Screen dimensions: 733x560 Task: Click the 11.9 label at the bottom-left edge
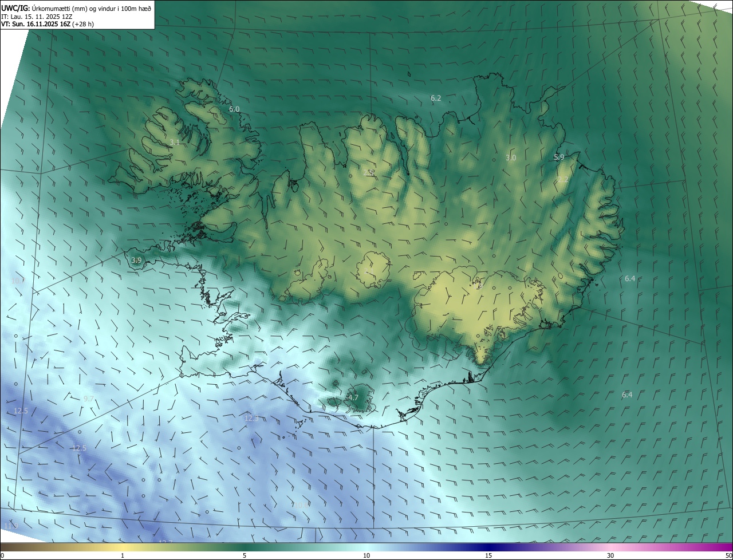click(11, 526)
